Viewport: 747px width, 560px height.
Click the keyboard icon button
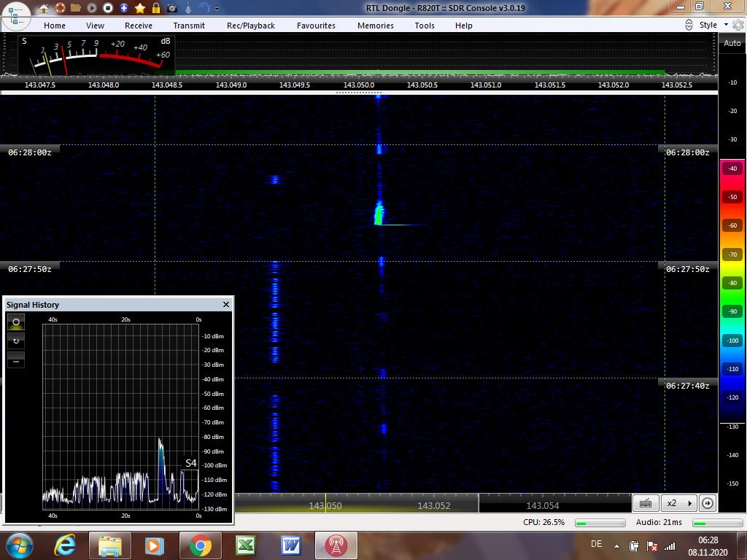pyautogui.click(x=646, y=503)
